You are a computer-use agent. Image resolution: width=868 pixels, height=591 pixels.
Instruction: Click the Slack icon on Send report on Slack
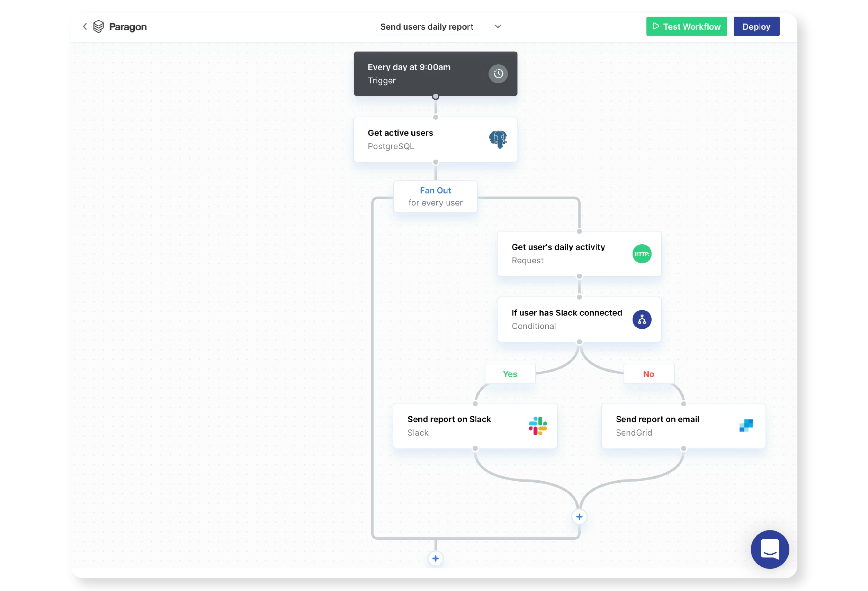(537, 426)
